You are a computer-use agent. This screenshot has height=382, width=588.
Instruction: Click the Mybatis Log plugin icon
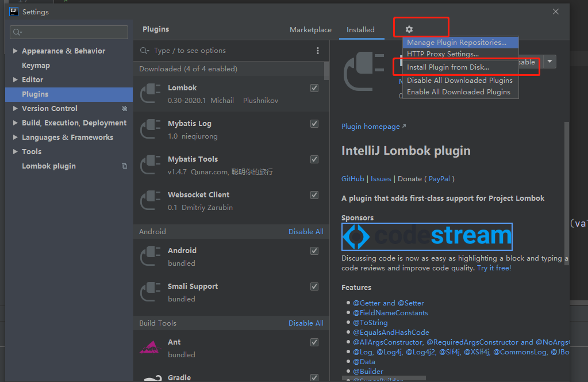[150, 129]
